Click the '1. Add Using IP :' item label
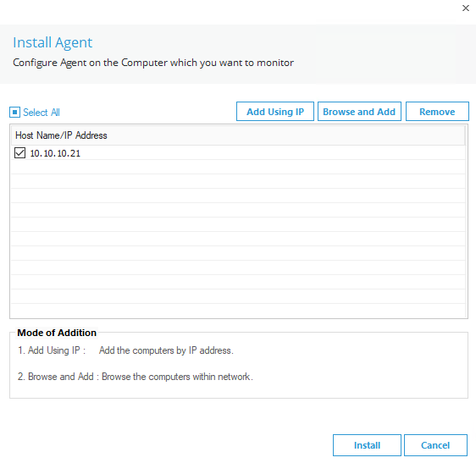Screen dimensions: 476x463 52,350
